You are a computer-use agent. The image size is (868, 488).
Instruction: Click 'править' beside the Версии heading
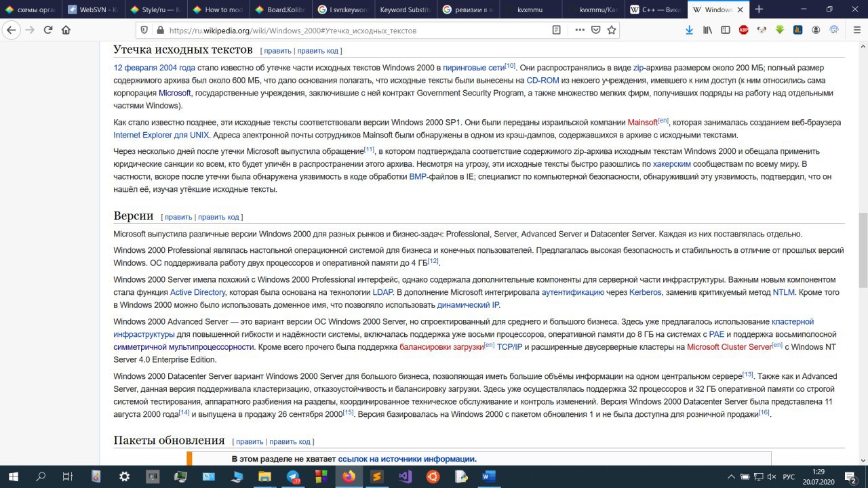coord(178,218)
